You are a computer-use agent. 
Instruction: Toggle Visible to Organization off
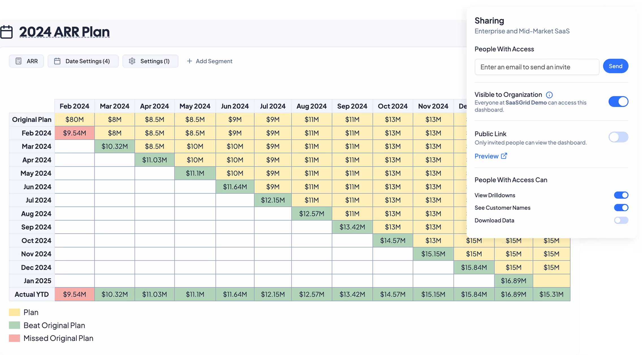click(x=618, y=102)
